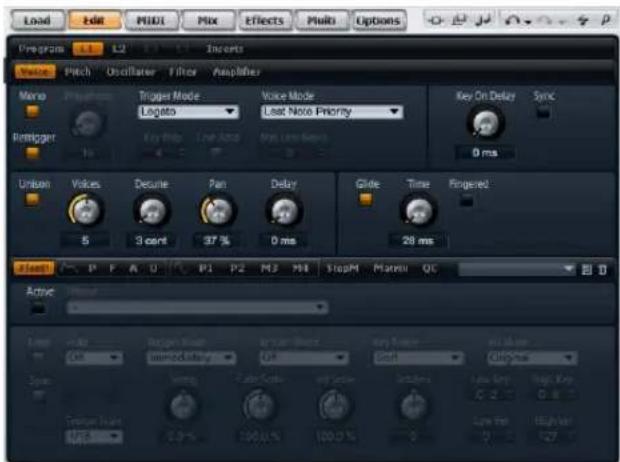Open the Options page
The image size is (620, 462).
coord(378,20)
